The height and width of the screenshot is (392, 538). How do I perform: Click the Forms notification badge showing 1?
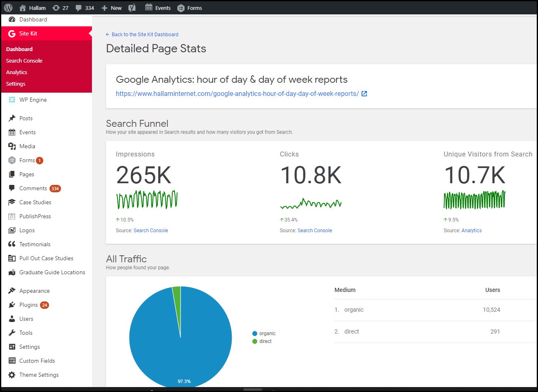point(39,161)
